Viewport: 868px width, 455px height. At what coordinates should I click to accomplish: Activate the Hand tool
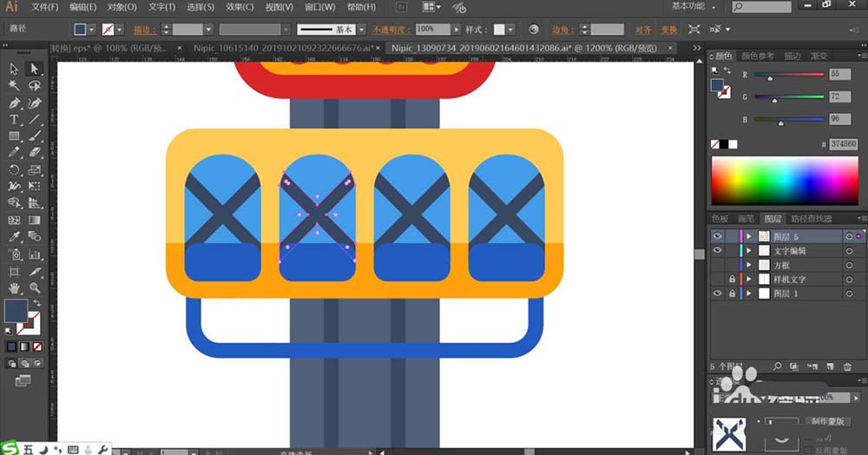pyautogui.click(x=15, y=287)
